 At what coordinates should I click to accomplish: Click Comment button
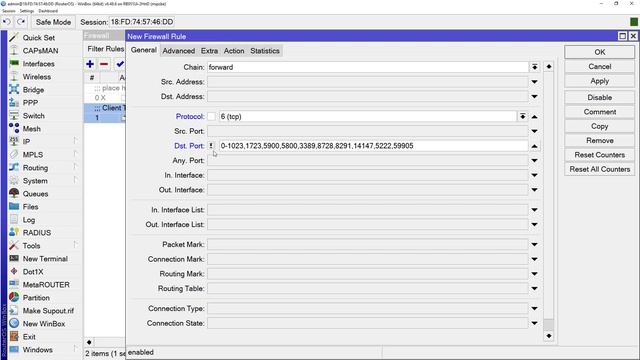(600, 112)
